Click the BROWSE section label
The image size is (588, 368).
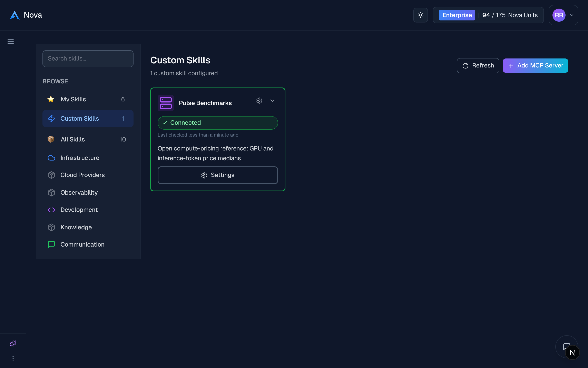55,81
